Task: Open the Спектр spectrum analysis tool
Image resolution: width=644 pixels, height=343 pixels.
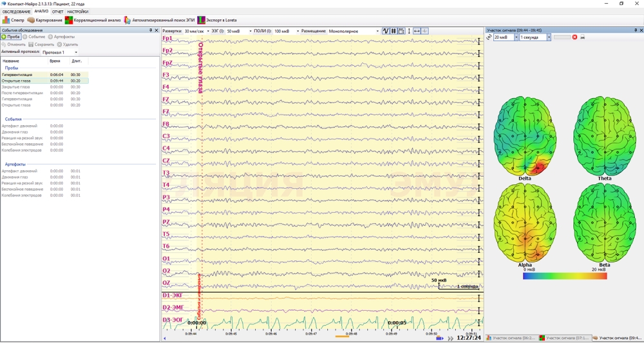Action: pos(14,20)
